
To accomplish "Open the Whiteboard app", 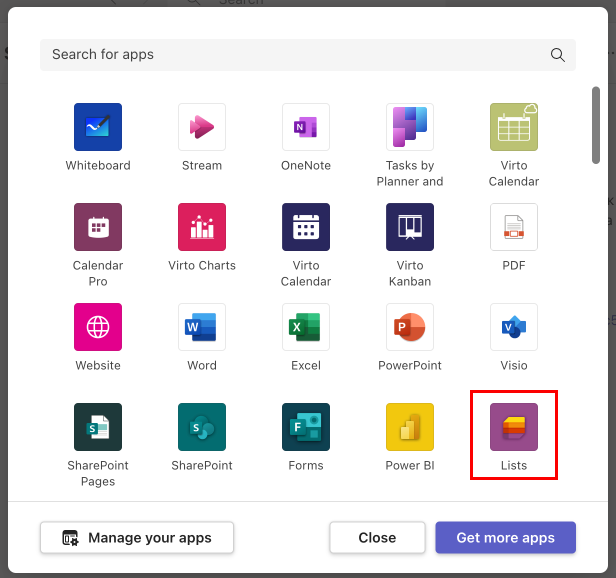I will pos(98,127).
